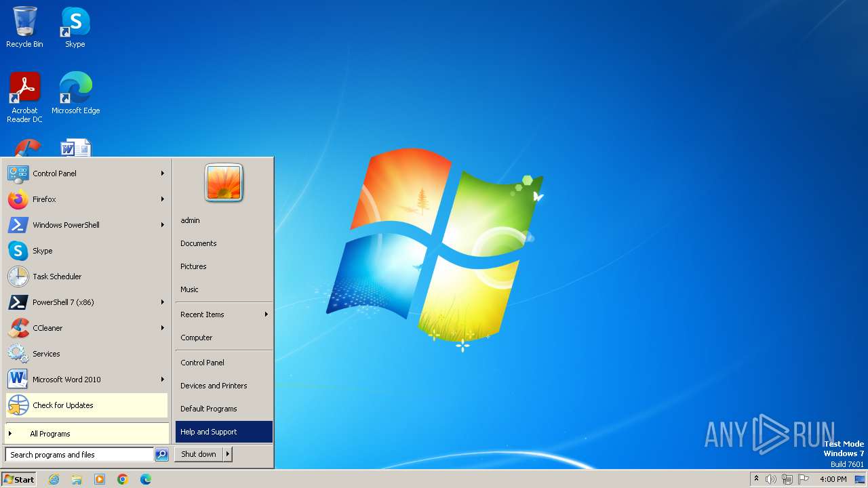Open Help and Support
This screenshot has width=868, height=488.
point(224,432)
